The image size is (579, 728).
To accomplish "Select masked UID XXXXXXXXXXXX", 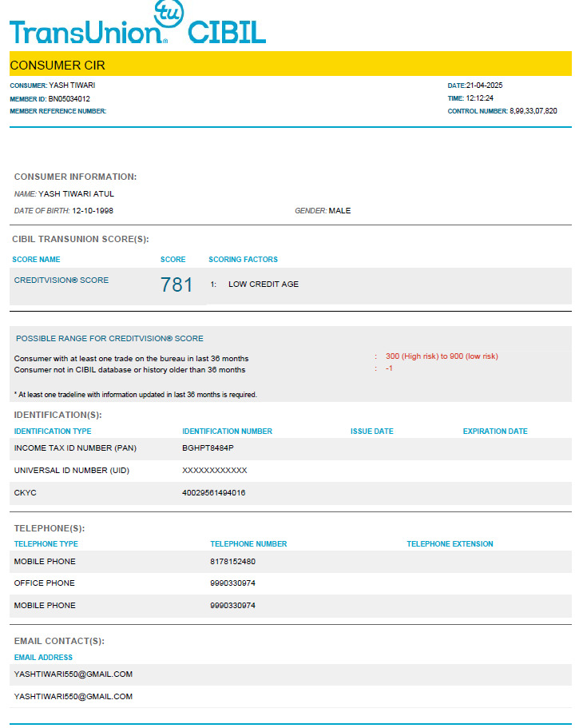I will tap(215, 471).
